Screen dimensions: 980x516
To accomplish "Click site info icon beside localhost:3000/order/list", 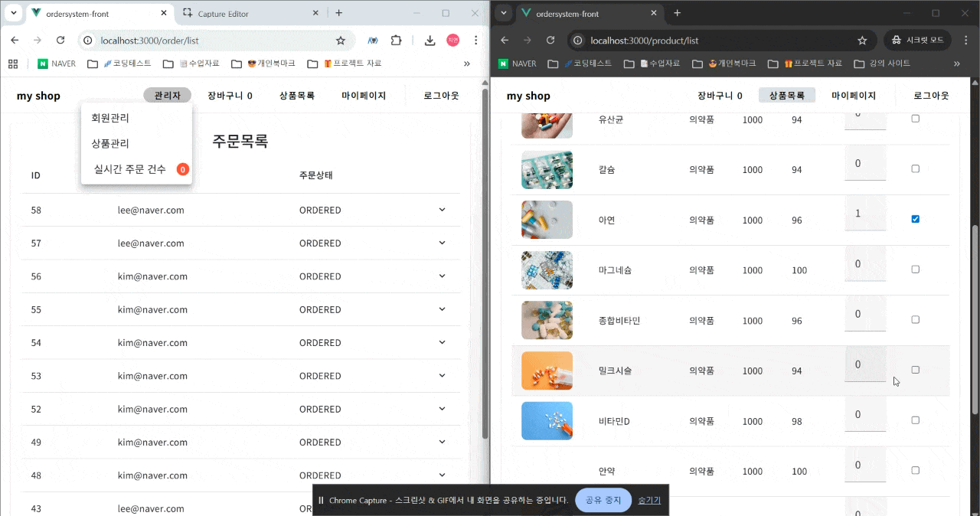I will point(88,41).
